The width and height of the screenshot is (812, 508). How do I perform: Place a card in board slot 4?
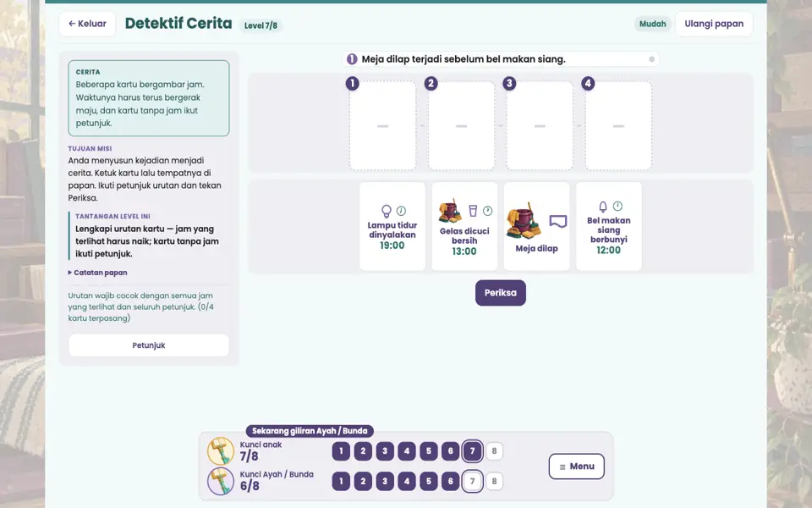click(x=618, y=126)
